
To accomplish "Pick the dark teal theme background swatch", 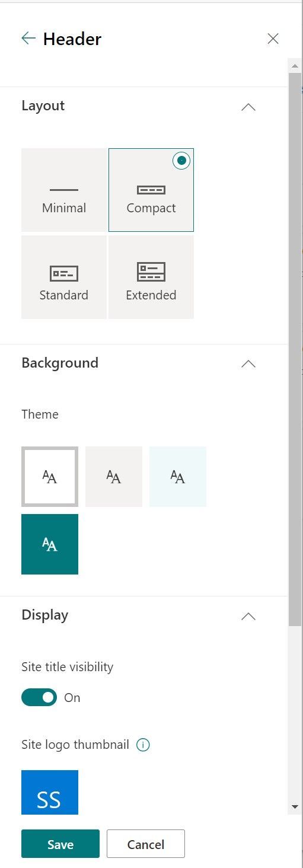I will [50, 544].
